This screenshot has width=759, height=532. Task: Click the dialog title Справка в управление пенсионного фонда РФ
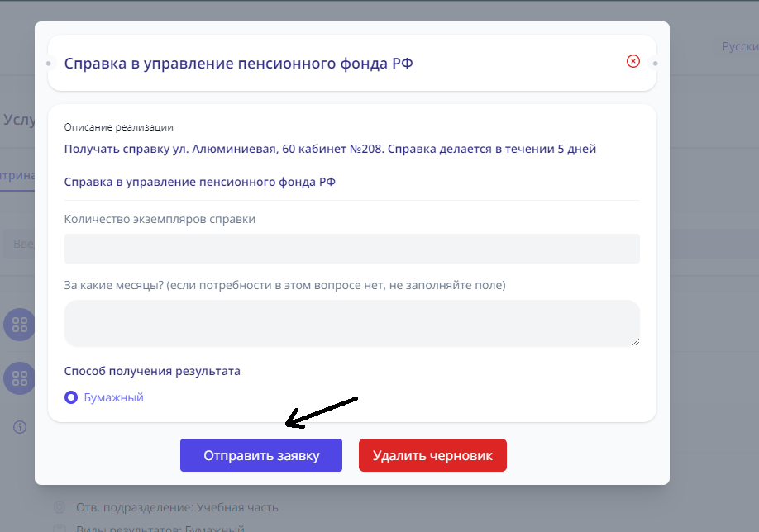pyautogui.click(x=238, y=64)
